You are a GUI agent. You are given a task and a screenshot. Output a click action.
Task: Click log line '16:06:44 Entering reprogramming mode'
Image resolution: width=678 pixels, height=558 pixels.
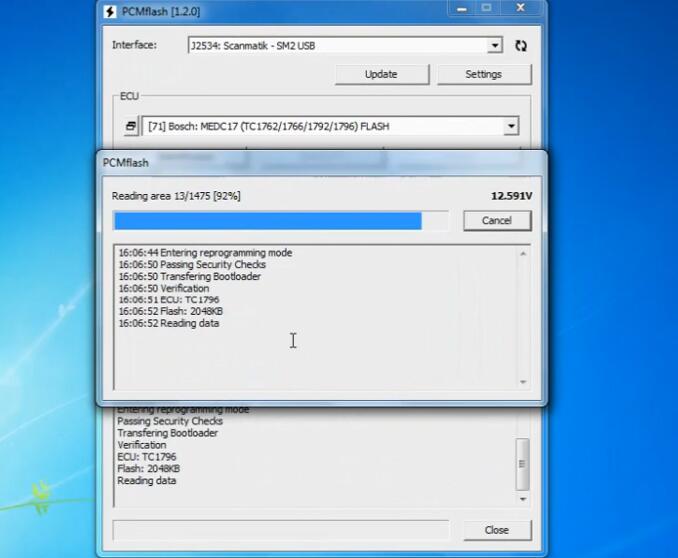click(205, 253)
